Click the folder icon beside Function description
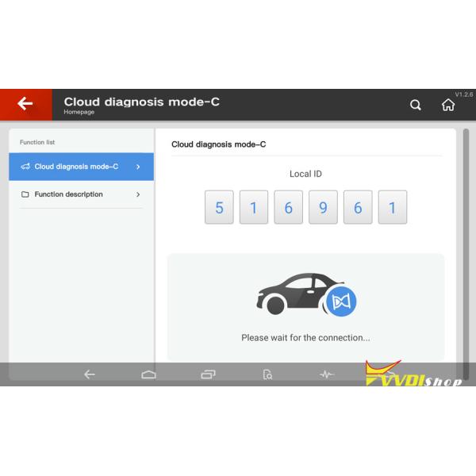 (x=25, y=194)
